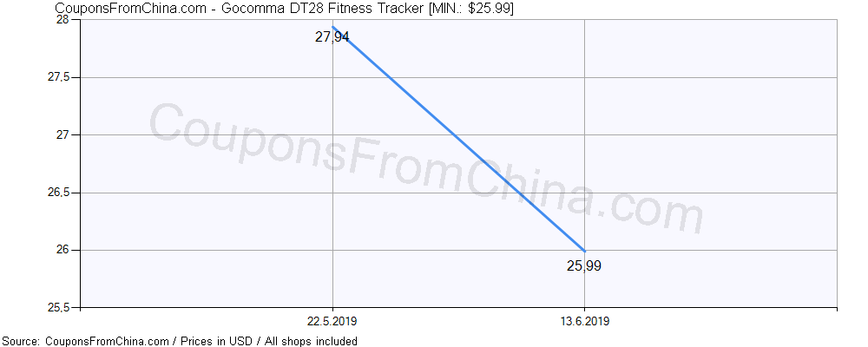Click the 26 y-axis label
The width and height of the screenshot is (868, 347).
[x=62, y=250]
